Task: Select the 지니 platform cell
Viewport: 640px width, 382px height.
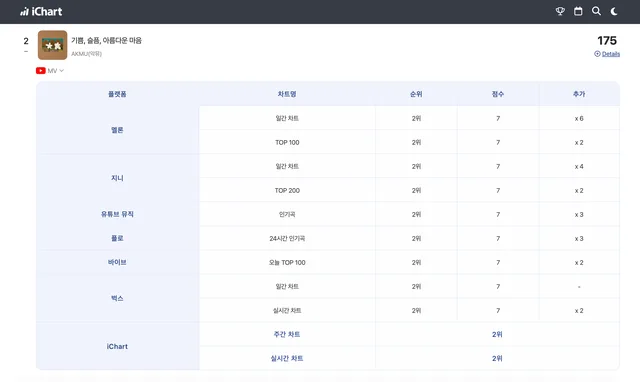Action: pos(117,178)
